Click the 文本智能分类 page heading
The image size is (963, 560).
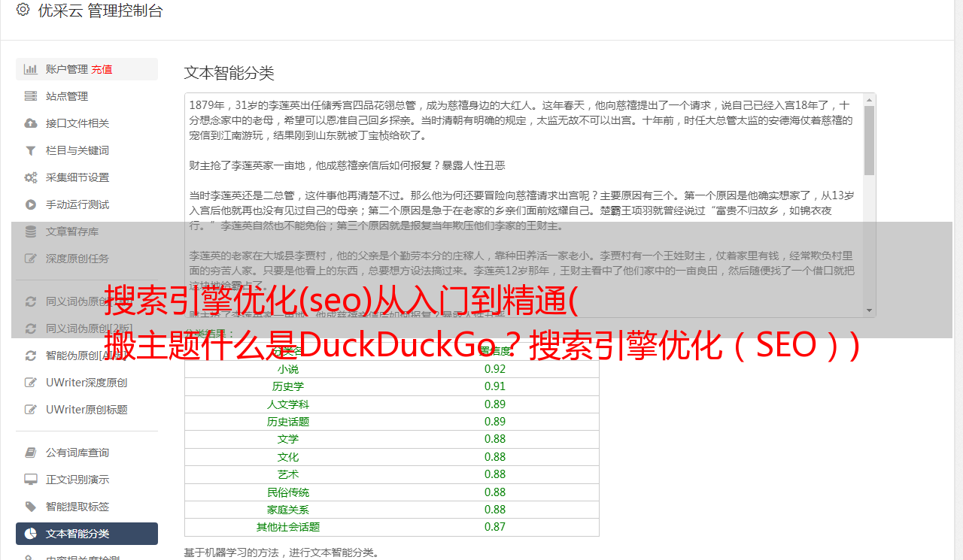[x=229, y=73]
